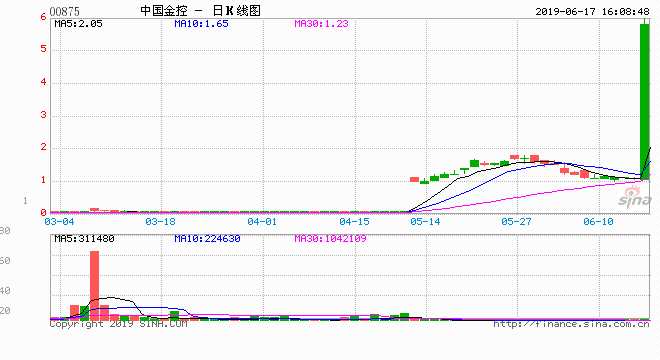Click the 05-27 date axis label
Screen dimensions: 660x360
pos(516,221)
